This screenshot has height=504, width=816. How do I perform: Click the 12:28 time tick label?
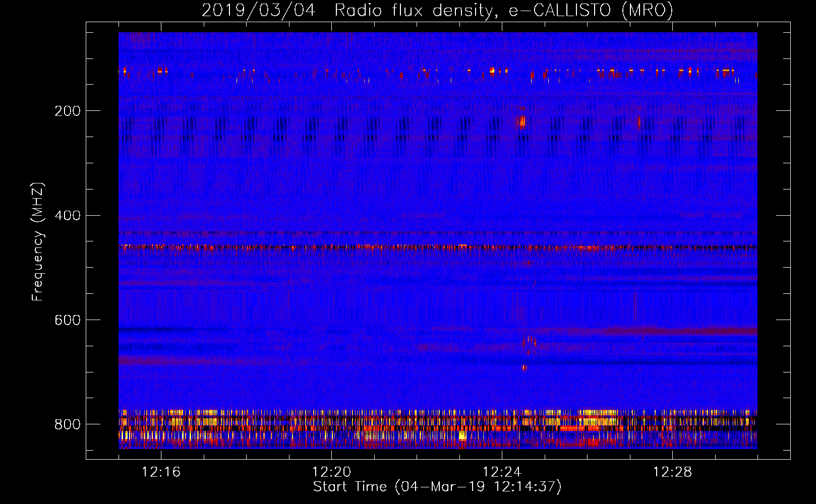(672, 472)
